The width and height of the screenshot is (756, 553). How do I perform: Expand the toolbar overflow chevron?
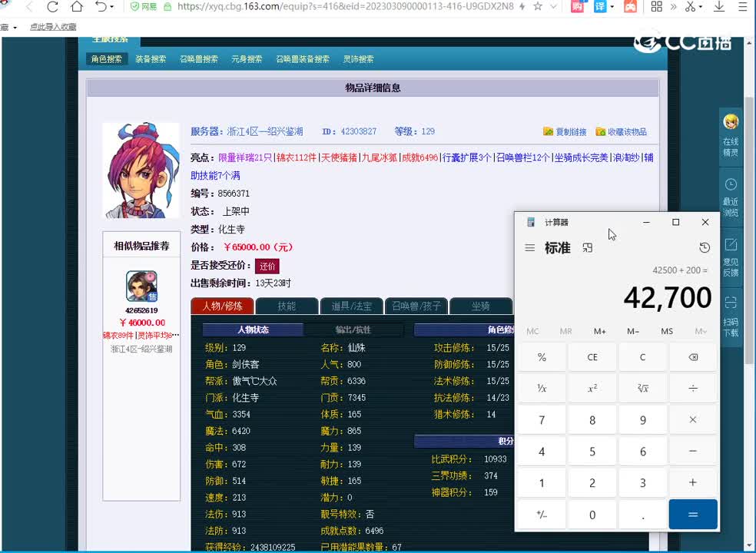673,8
